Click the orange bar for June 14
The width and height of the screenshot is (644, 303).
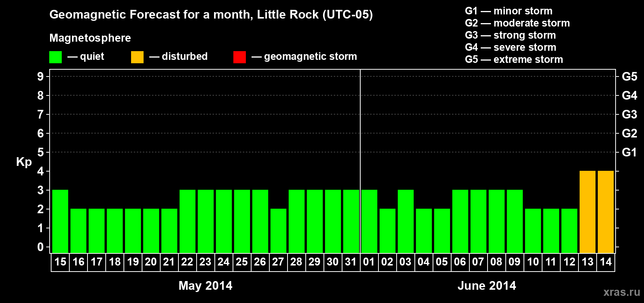(x=606, y=212)
